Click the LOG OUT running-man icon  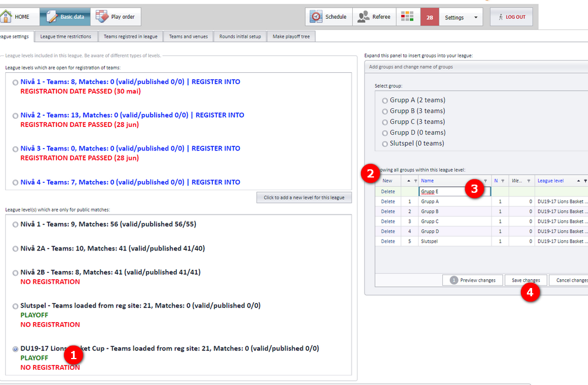(500, 17)
